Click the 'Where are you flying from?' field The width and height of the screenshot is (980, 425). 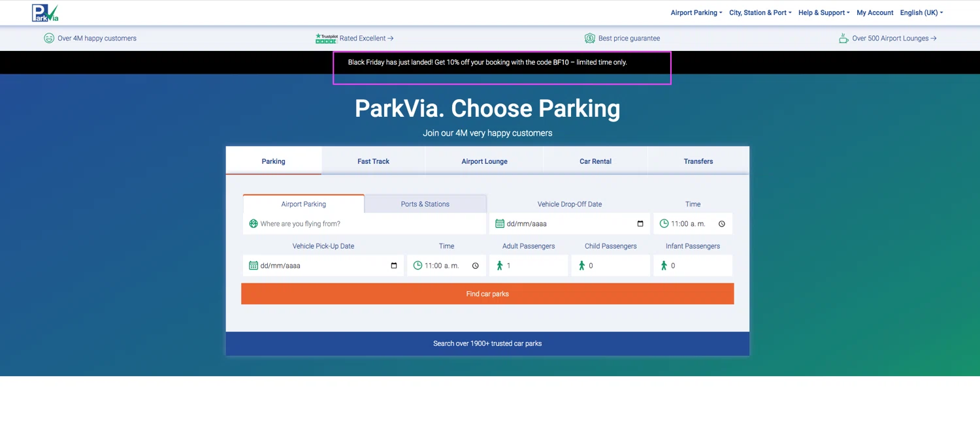coord(365,224)
